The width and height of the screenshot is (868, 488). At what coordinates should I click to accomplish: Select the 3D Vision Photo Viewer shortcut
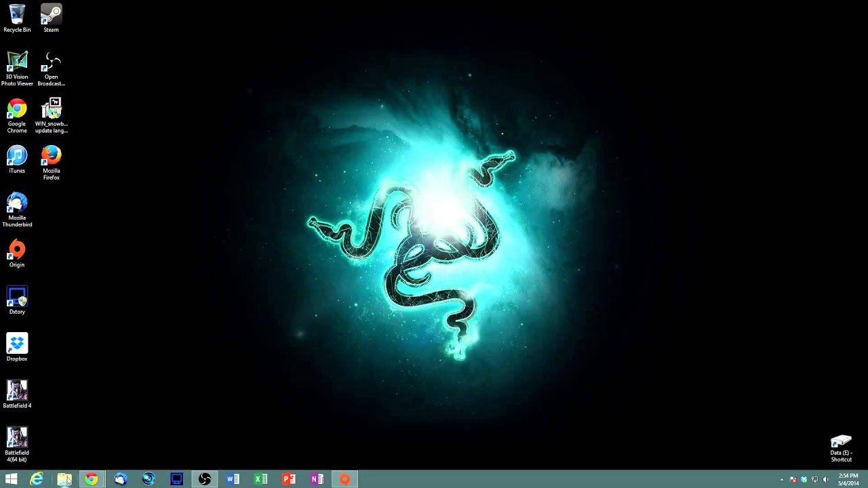pyautogui.click(x=17, y=68)
